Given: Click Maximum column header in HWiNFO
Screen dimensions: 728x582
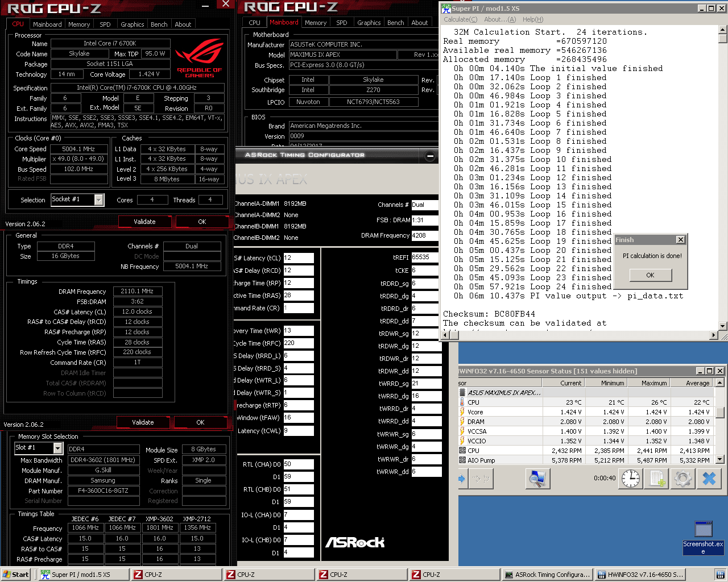Looking at the screenshot, I should 648,383.
